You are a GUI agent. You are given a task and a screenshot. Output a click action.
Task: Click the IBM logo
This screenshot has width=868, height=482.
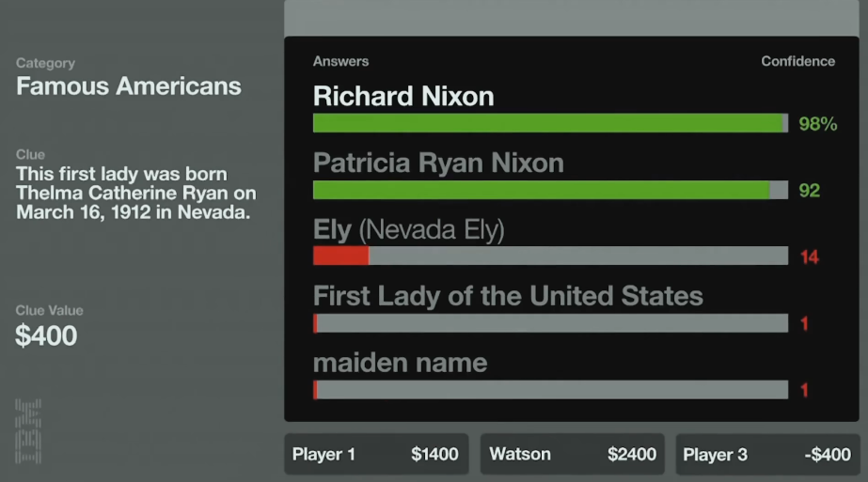pos(28,430)
